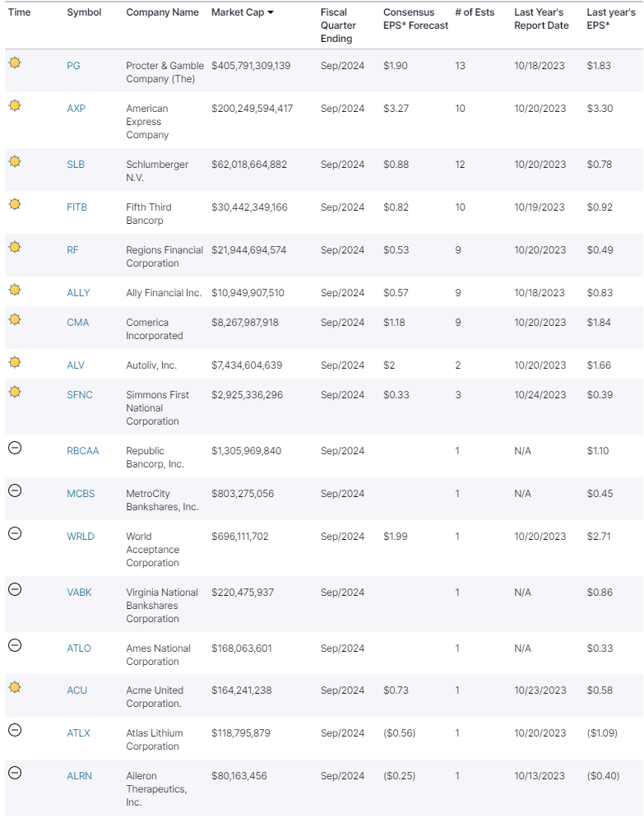The width and height of the screenshot is (644, 818).
Task: Click the circle-minus time icon for RBCAA
Action: point(15,448)
